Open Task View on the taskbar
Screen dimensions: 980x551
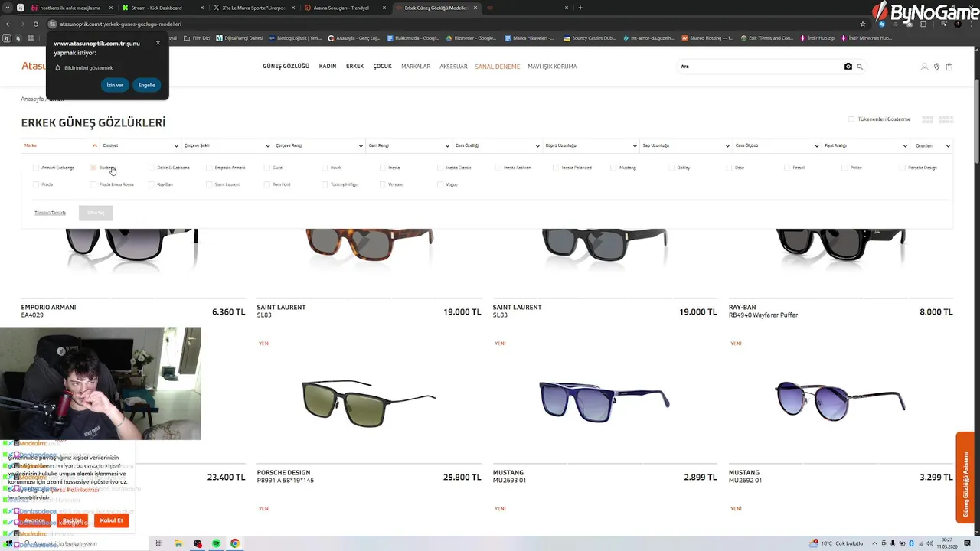[x=159, y=543]
